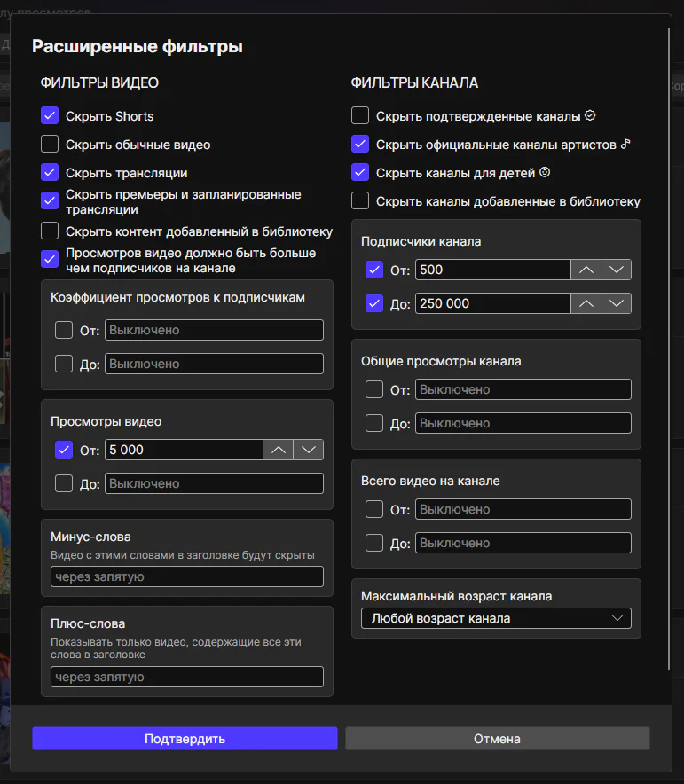This screenshot has width=684, height=784.
Task: Increase subscribers От 500 with up arrow
Action: 586,270
